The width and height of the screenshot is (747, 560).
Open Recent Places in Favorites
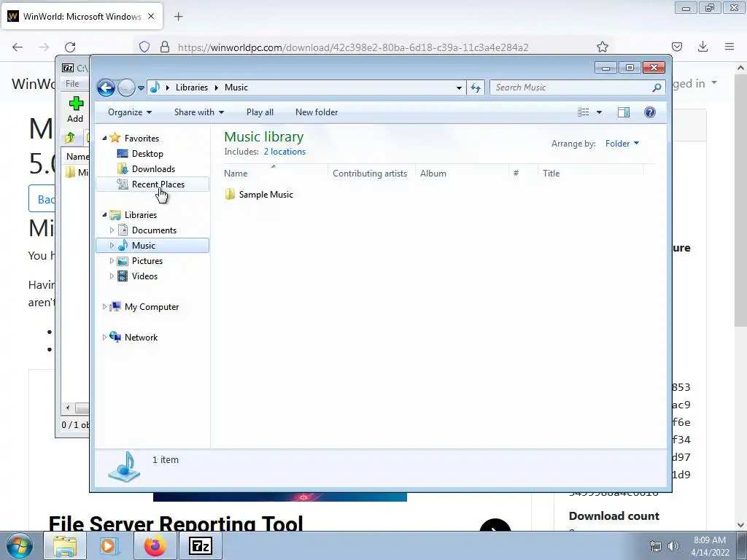(x=158, y=184)
